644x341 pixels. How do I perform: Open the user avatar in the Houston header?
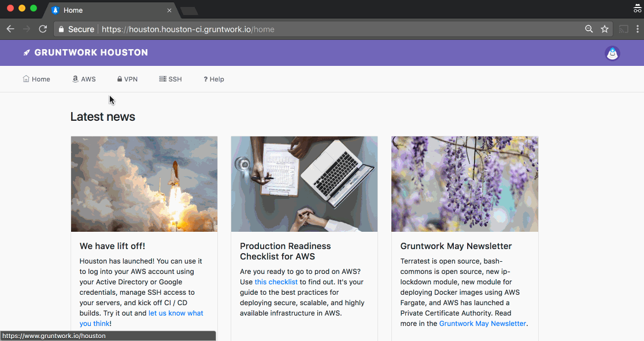[612, 53]
